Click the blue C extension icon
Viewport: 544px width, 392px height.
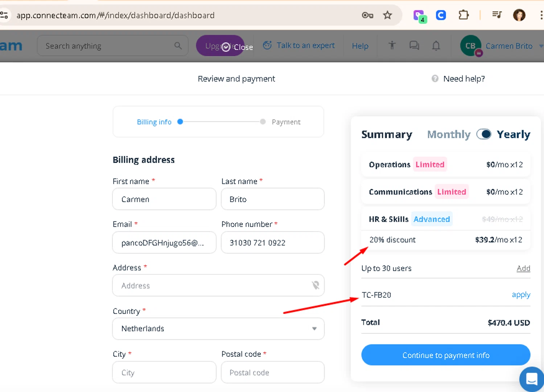coord(441,15)
